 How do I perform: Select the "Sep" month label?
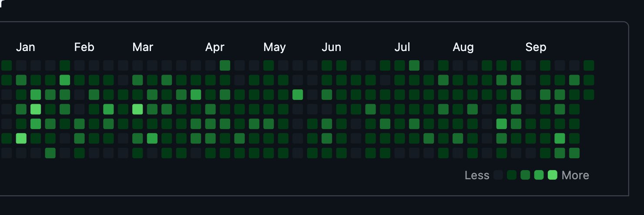[536, 47]
